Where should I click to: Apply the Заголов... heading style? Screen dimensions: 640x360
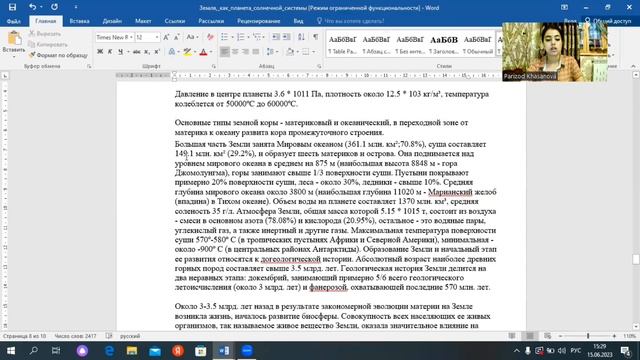(444, 44)
